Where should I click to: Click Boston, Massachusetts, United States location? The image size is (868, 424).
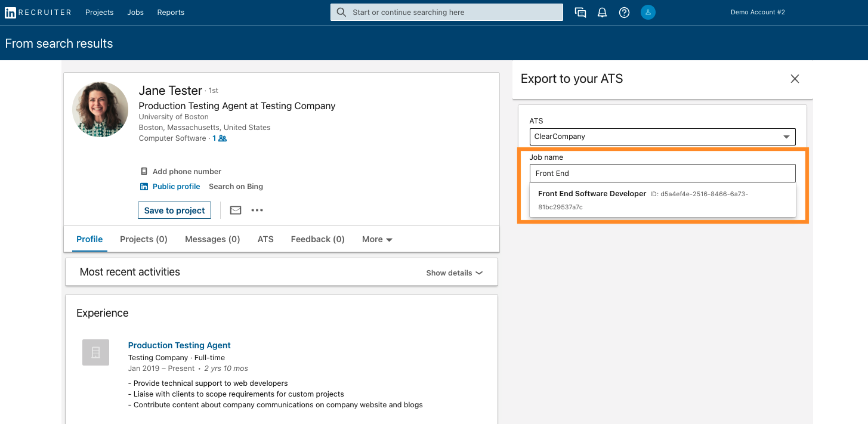coord(205,128)
